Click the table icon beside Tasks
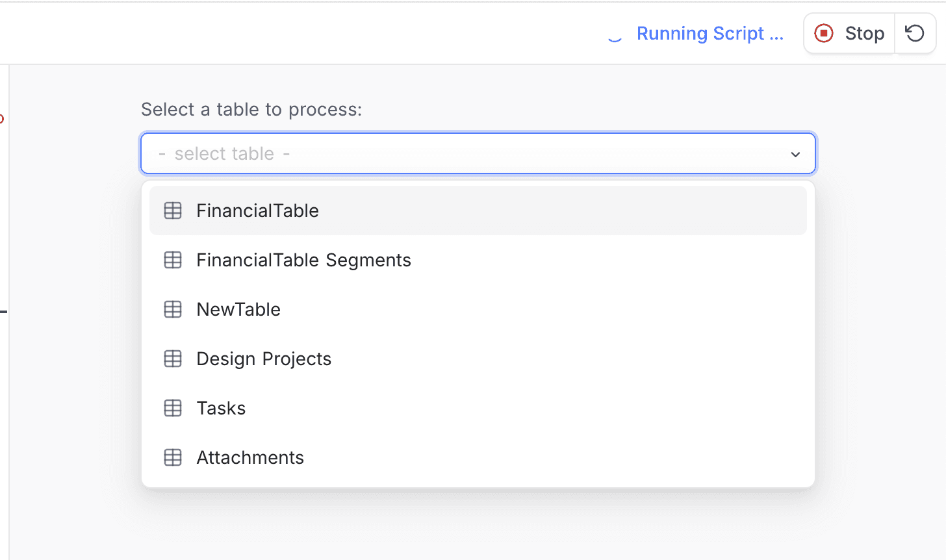The width and height of the screenshot is (946, 560). point(173,408)
